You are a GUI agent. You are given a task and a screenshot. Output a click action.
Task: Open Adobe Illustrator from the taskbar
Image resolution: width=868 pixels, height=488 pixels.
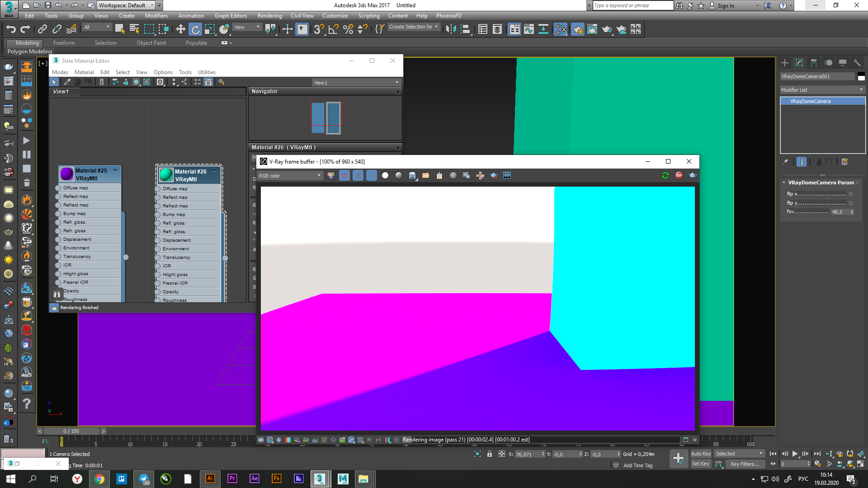click(210, 479)
